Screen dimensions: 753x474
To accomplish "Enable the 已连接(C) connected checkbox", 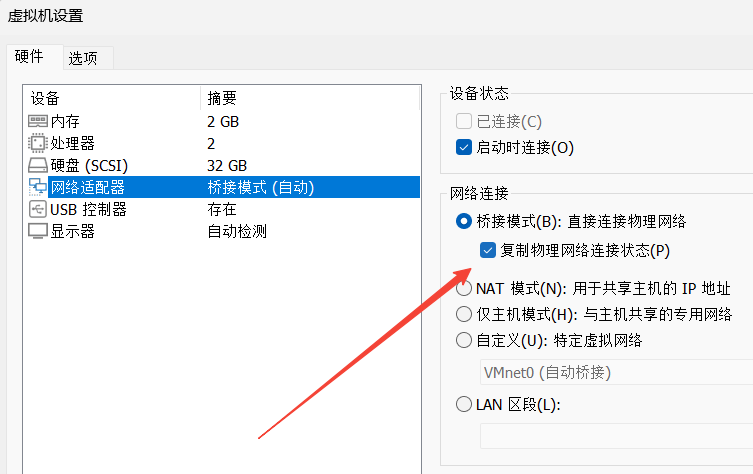I will pyautogui.click(x=463, y=121).
